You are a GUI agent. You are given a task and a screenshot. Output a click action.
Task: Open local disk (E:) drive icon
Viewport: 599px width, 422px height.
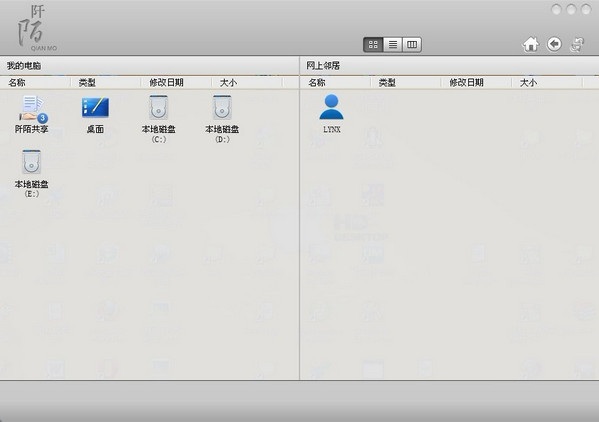[32, 162]
